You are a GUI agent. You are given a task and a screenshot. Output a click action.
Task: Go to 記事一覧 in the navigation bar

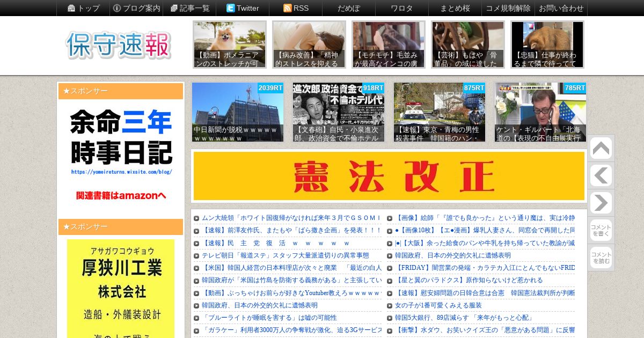pyautogui.click(x=189, y=8)
